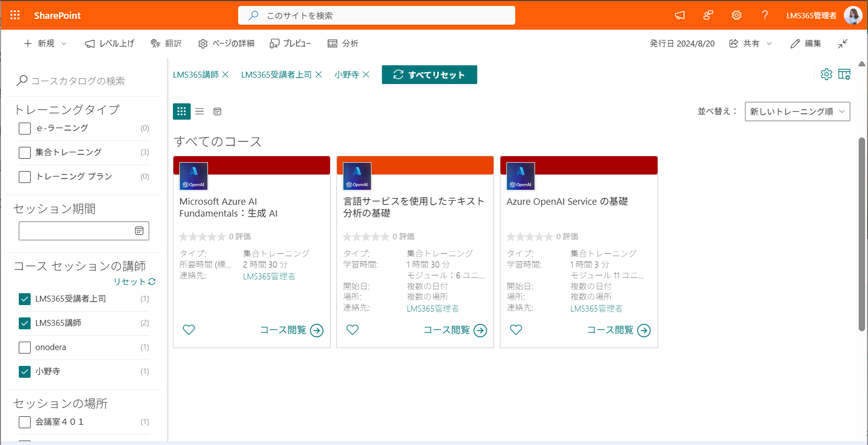
Task: Check the 会議室４０１ location filter
Action: click(25, 422)
